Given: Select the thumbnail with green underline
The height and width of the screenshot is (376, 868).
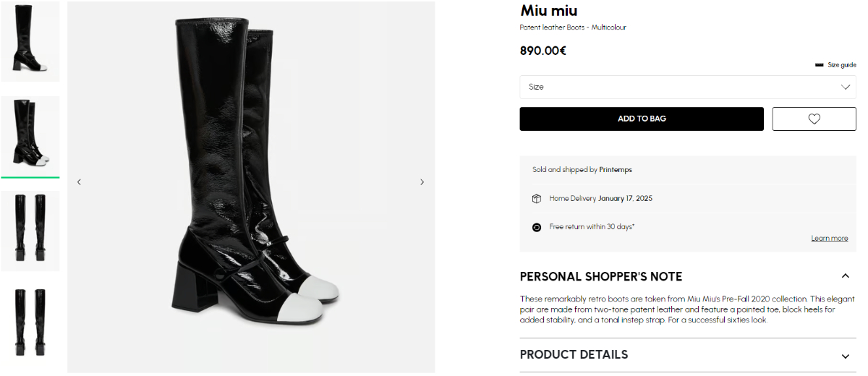Looking at the screenshot, I should [x=30, y=135].
